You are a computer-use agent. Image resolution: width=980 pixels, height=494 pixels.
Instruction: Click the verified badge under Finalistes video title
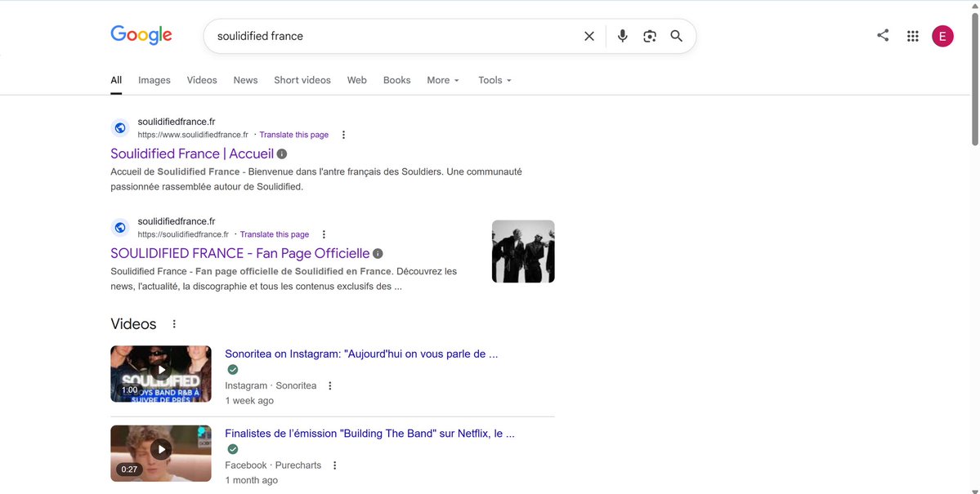click(232, 449)
